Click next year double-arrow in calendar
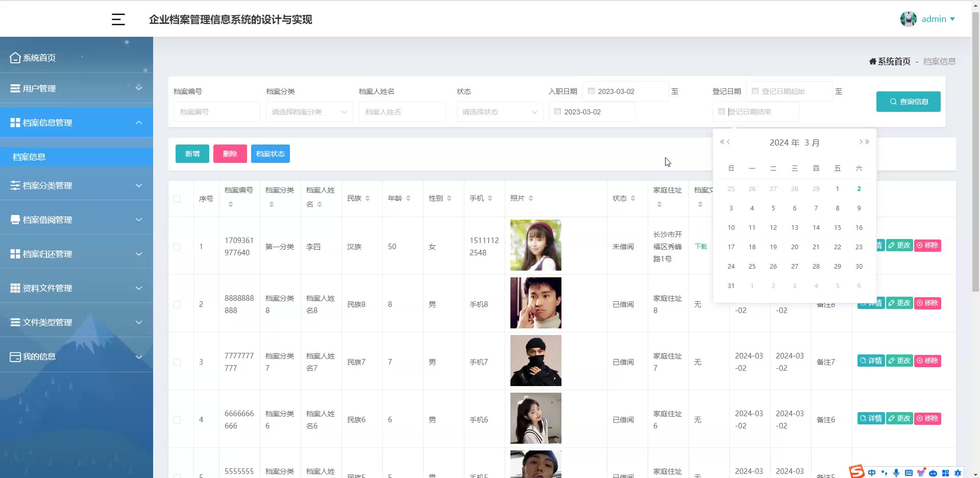This screenshot has width=980, height=478. 867,142
